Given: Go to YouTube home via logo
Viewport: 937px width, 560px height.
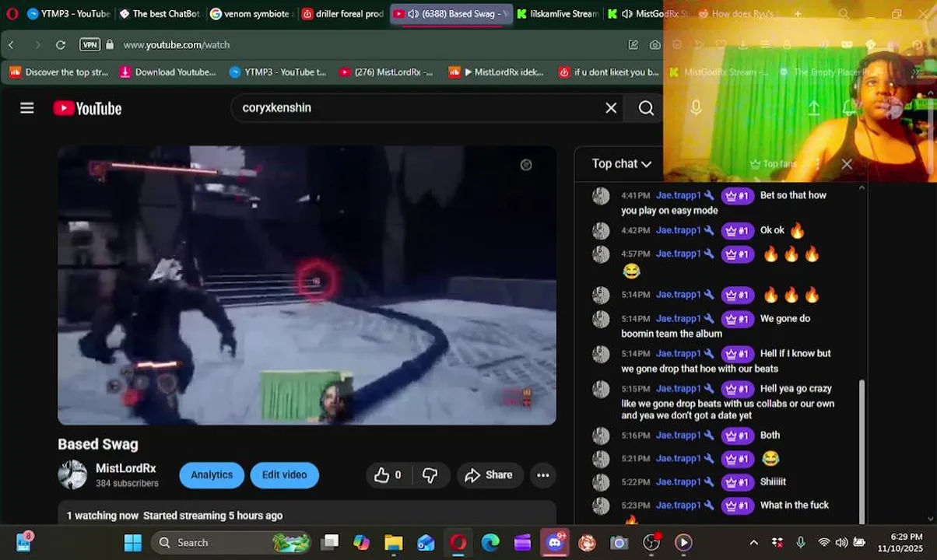Looking at the screenshot, I should click(x=87, y=108).
